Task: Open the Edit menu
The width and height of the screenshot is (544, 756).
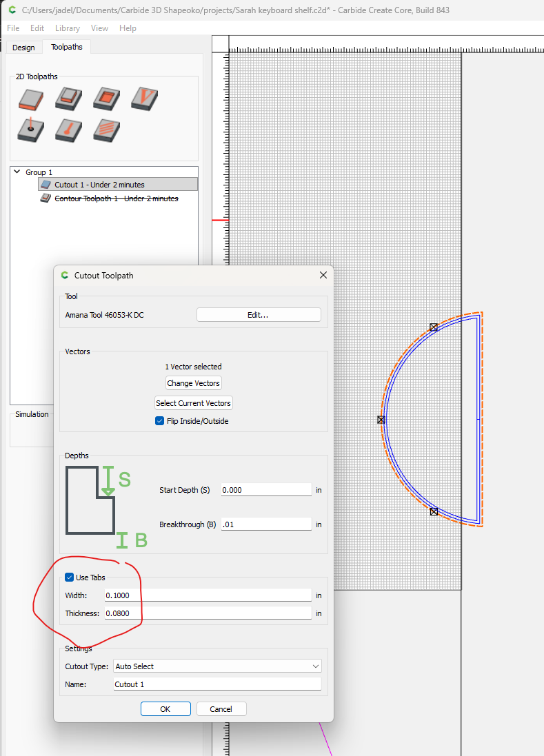Action: (x=37, y=28)
